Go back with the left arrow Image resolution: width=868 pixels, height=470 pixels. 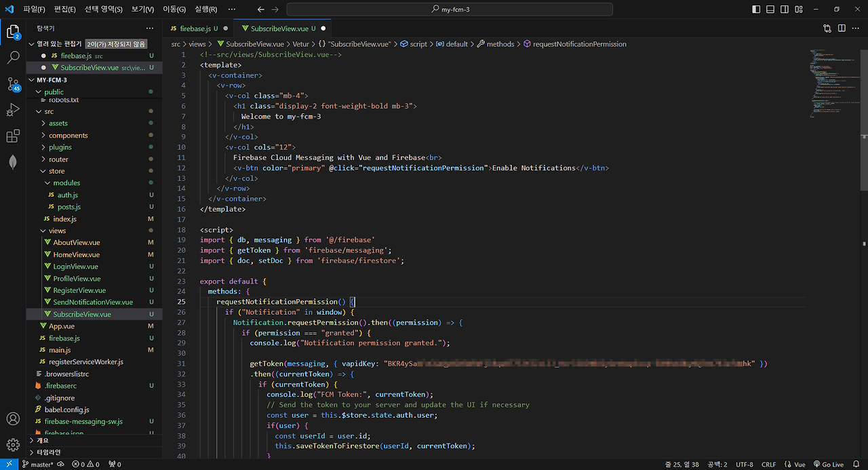pos(261,9)
